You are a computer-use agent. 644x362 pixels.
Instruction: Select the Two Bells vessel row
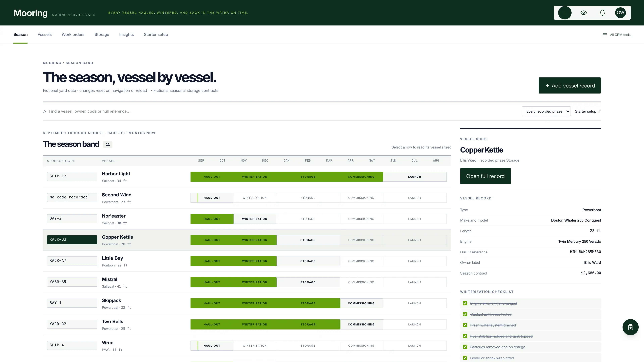pyautogui.click(x=247, y=324)
